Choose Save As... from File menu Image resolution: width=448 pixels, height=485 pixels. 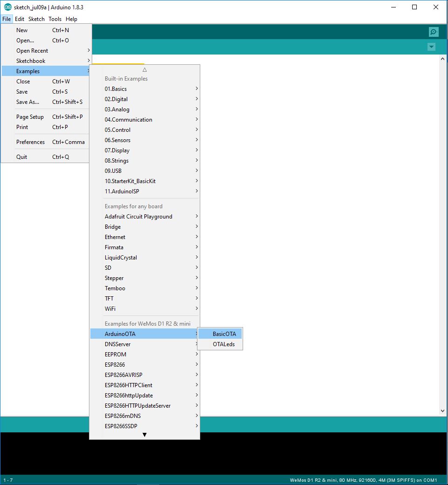pyautogui.click(x=28, y=102)
